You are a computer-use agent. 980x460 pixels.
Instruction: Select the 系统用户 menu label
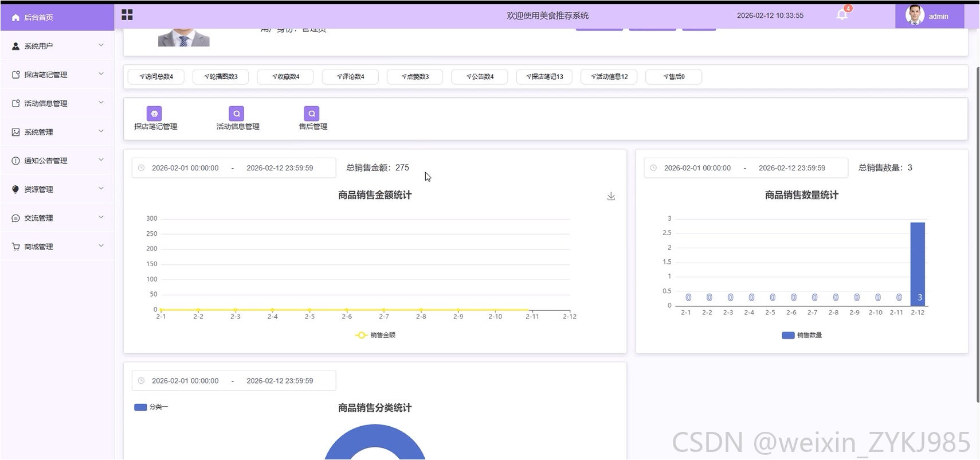click(38, 46)
